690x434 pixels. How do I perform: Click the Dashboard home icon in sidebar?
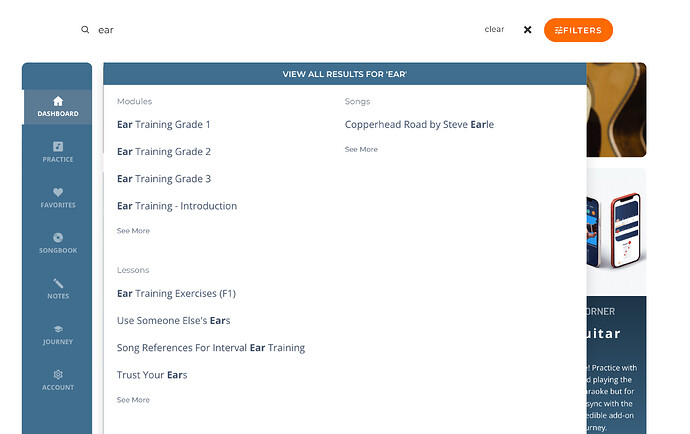click(57, 101)
